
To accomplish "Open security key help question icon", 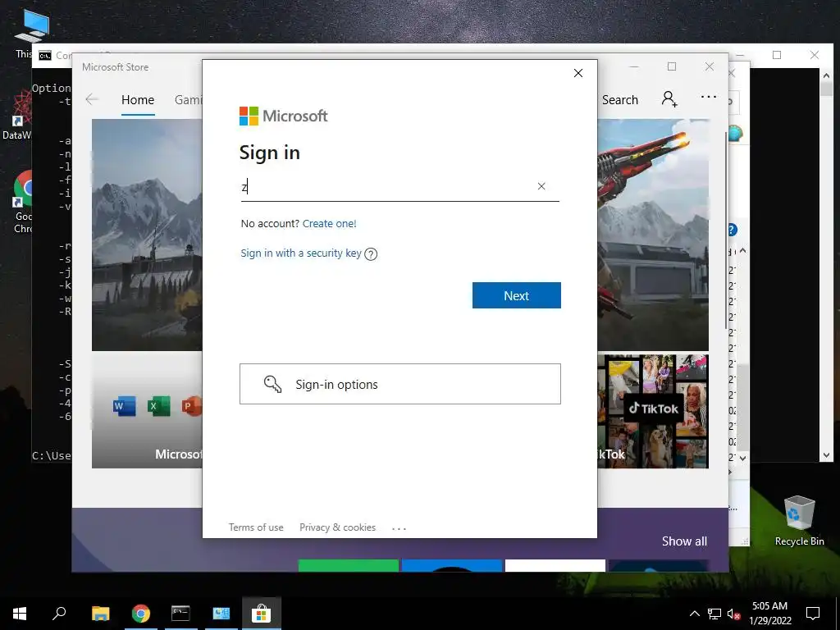I will coord(371,254).
